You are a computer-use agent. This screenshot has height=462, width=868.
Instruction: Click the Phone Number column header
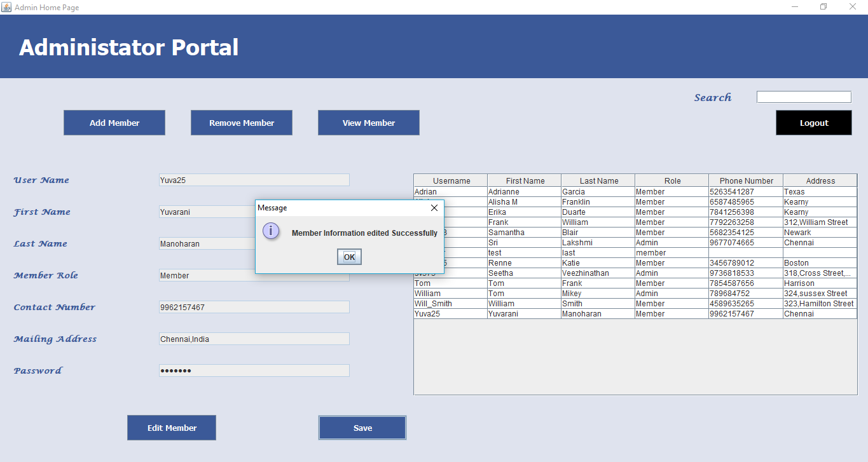746,180
